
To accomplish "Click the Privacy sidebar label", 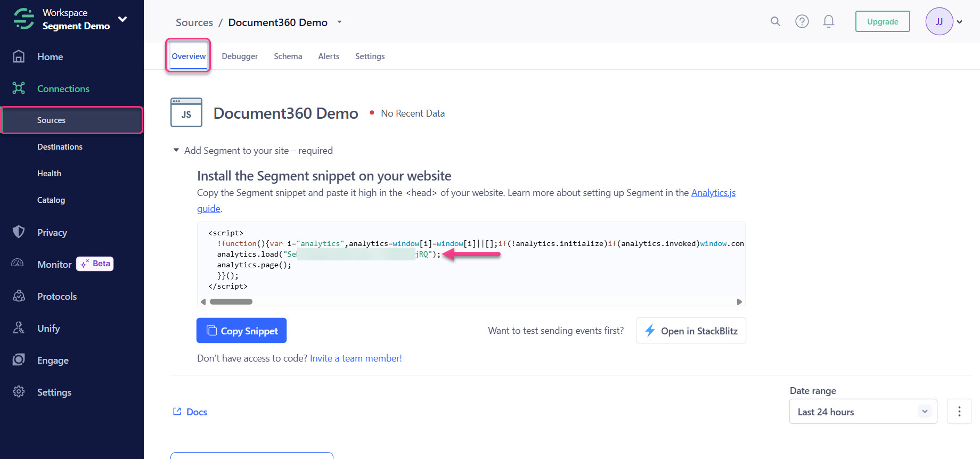I will point(52,233).
